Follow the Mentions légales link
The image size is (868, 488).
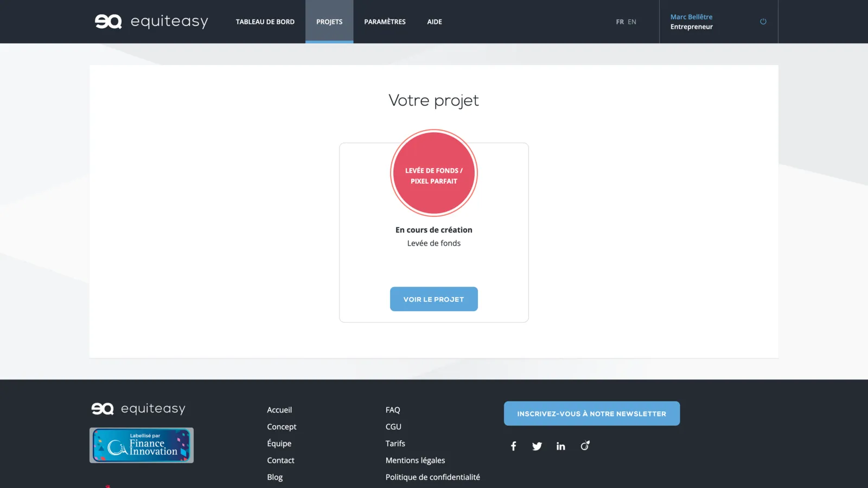click(x=415, y=460)
